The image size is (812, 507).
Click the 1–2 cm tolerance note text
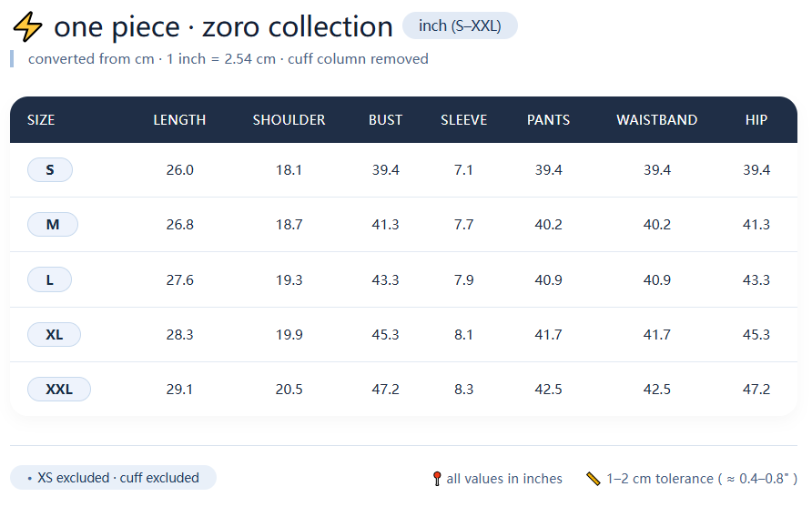coord(701,479)
